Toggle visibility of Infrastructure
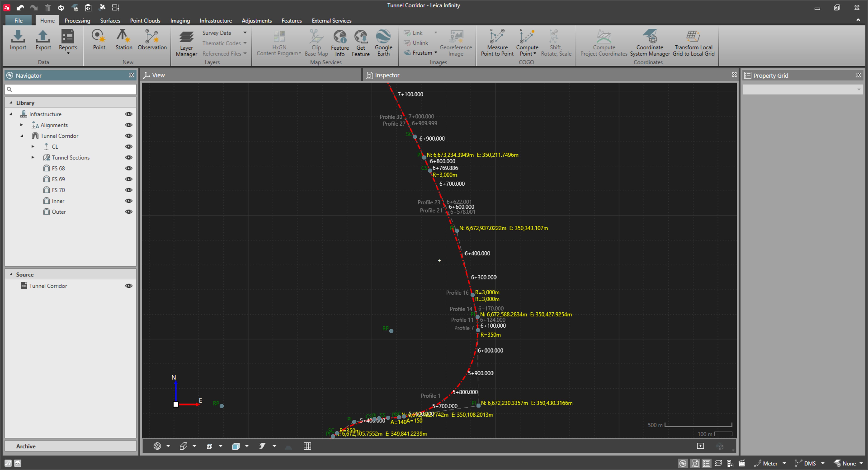This screenshot has width=868, height=470. pos(128,114)
